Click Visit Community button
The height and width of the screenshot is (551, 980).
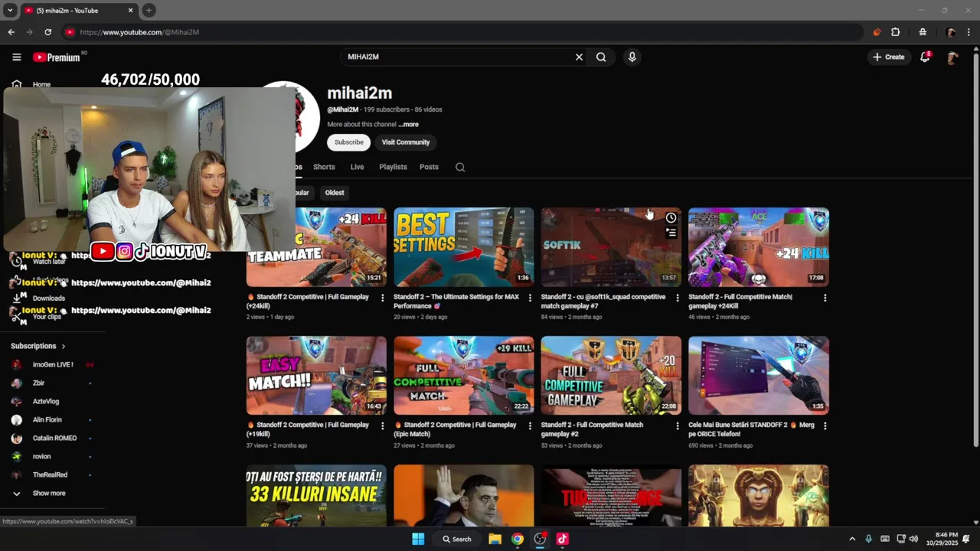coord(406,142)
